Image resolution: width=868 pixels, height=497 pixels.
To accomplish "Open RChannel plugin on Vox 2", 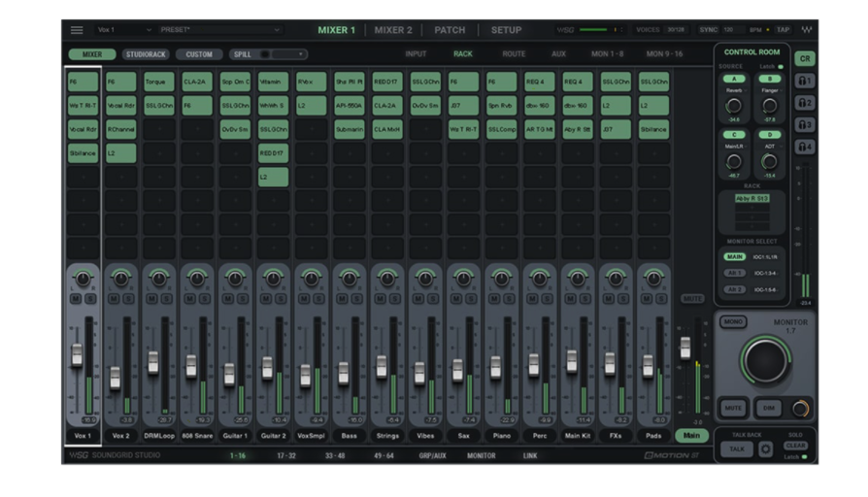I will tap(120, 129).
